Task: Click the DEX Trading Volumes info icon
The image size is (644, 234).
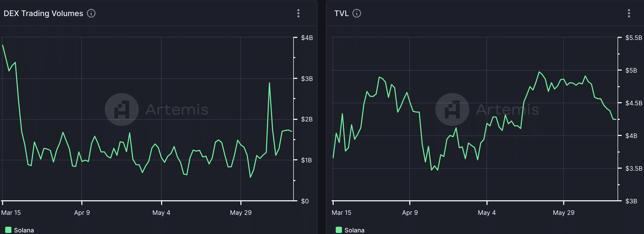Action: tap(91, 13)
